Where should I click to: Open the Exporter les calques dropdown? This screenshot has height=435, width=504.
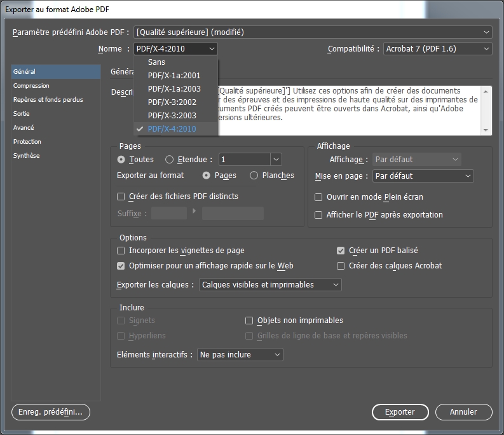pos(270,285)
